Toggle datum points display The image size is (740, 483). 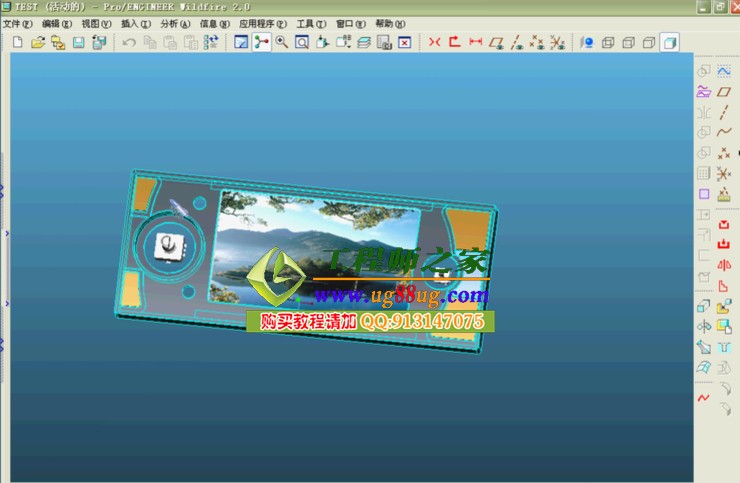[536, 43]
